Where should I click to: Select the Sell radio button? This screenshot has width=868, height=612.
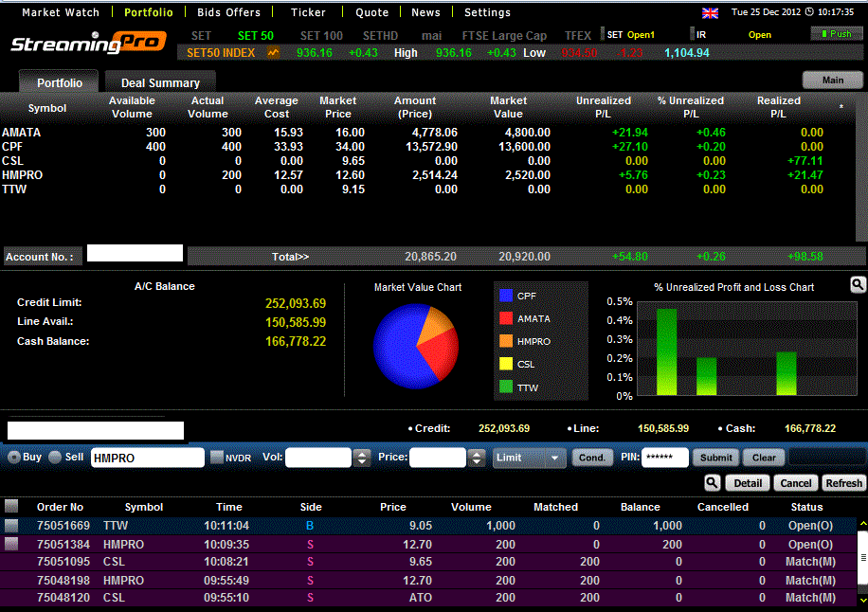(55, 457)
